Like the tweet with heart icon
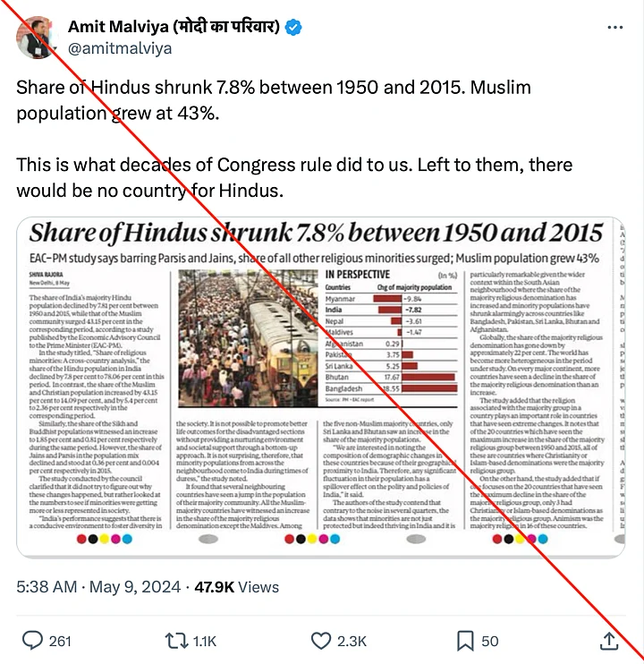This screenshot has width=644, height=664. pos(321,641)
